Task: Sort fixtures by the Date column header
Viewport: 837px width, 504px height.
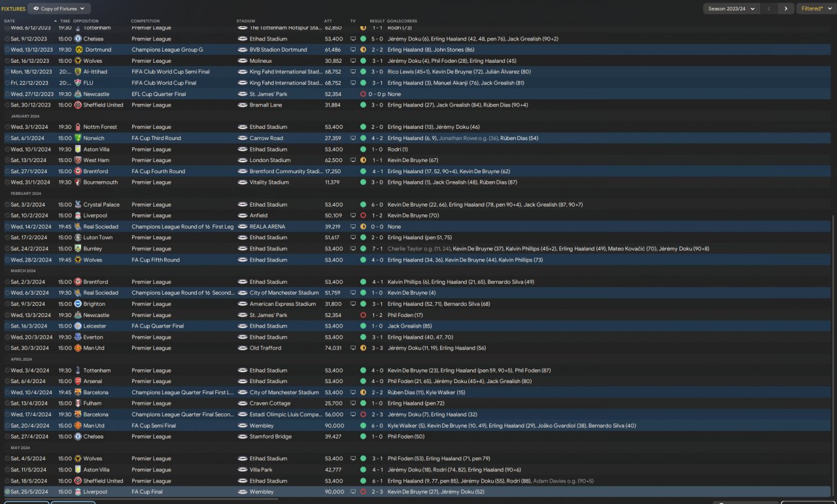Action: 9,21
